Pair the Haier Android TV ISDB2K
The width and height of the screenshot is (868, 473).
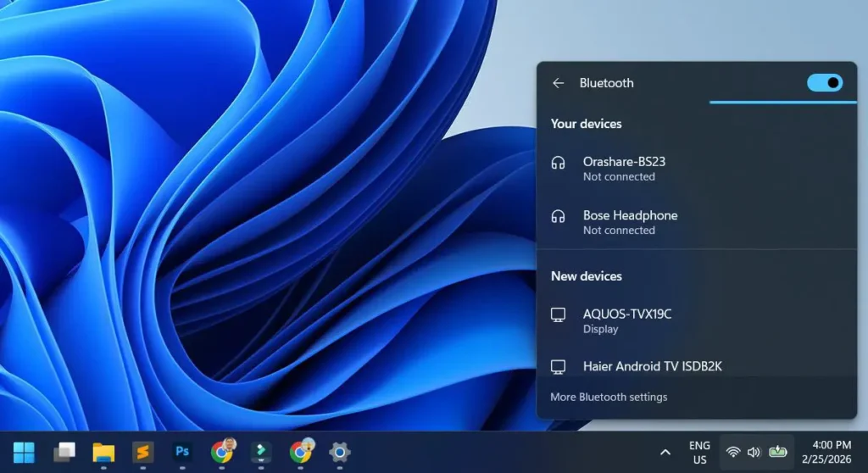(697, 366)
